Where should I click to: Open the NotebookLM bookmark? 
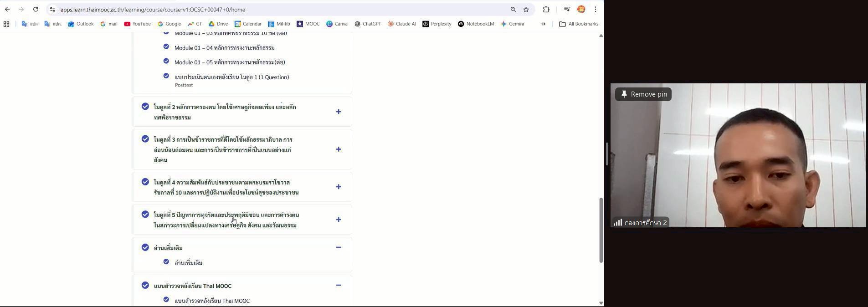tap(476, 24)
